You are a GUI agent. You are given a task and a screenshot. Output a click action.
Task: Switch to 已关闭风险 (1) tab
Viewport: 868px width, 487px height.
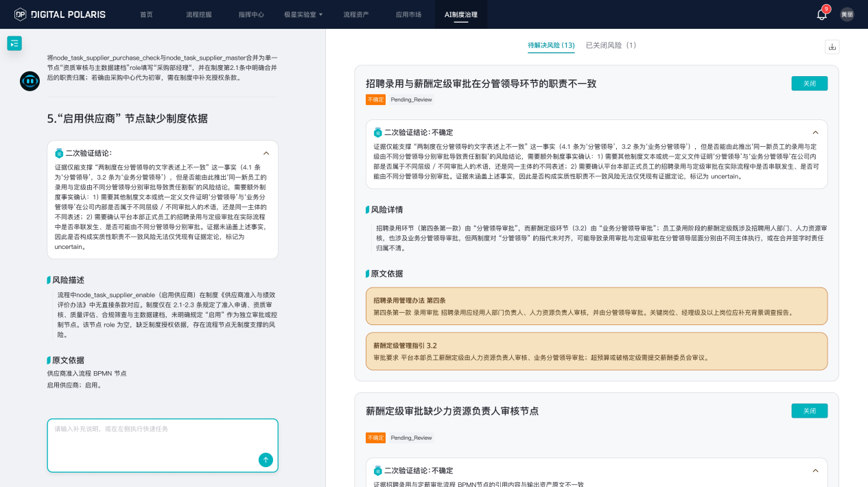pos(611,45)
